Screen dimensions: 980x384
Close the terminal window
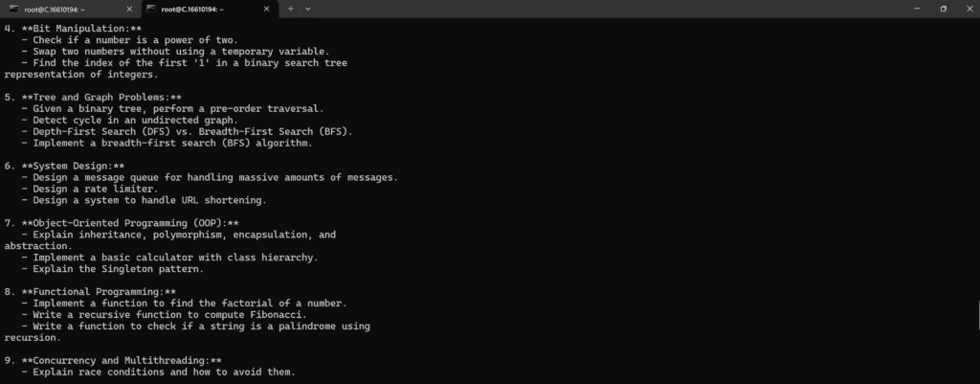click(970, 9)
